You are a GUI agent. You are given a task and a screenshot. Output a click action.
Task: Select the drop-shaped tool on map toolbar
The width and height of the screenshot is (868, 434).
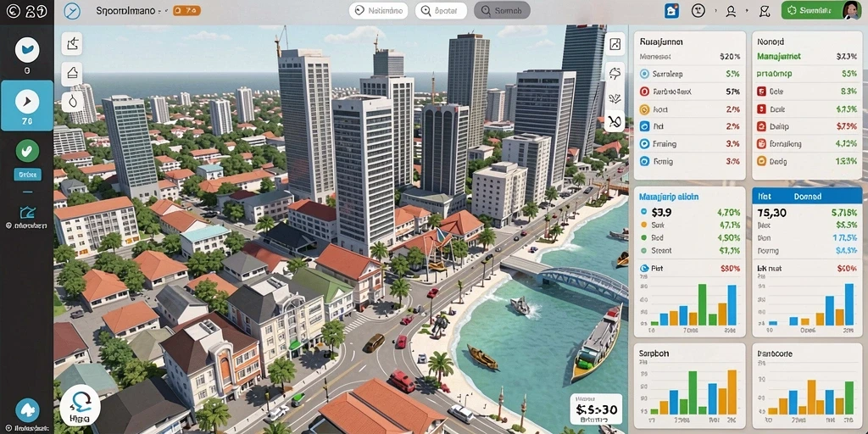tap(72, 102)
